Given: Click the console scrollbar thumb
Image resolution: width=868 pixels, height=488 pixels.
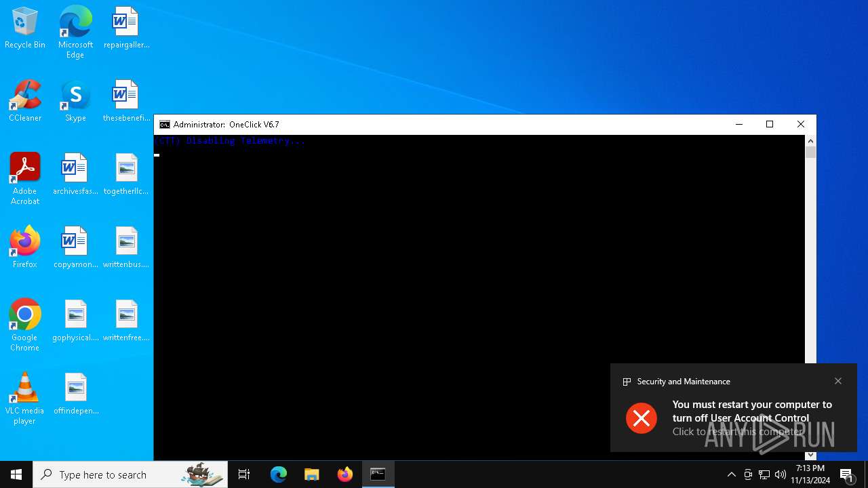Looking at the screenshot, I should pos(810,152).
